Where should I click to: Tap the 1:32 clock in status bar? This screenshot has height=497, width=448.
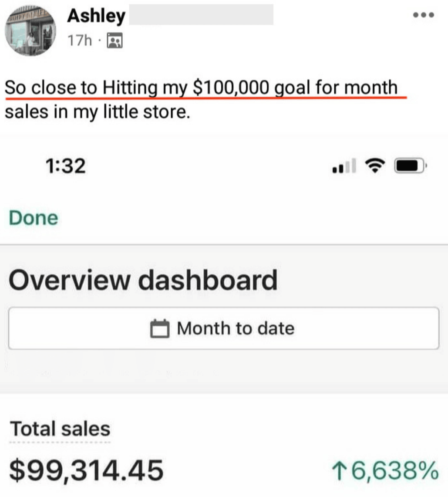[x=66, y=166]
